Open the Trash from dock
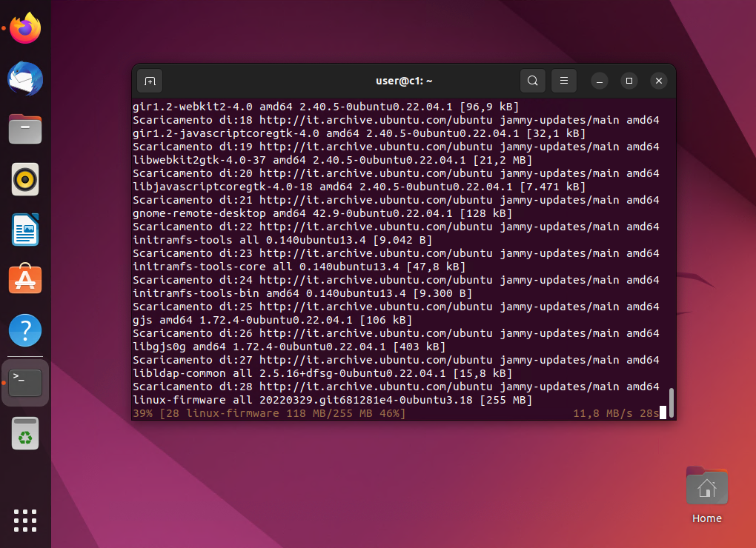This screenshot has width=756, height=548. 25,433
